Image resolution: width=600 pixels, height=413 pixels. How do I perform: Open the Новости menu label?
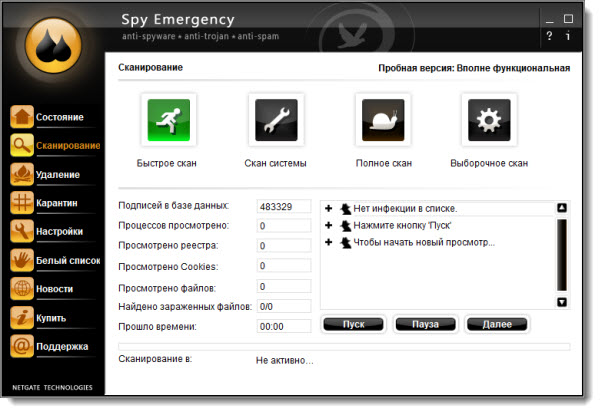pos(54,289)
